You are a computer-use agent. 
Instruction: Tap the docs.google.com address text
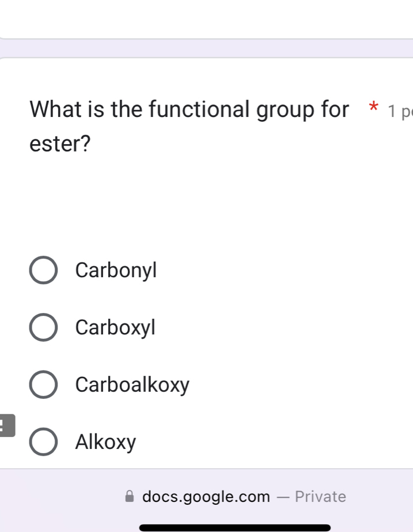[x=206, y=496]
